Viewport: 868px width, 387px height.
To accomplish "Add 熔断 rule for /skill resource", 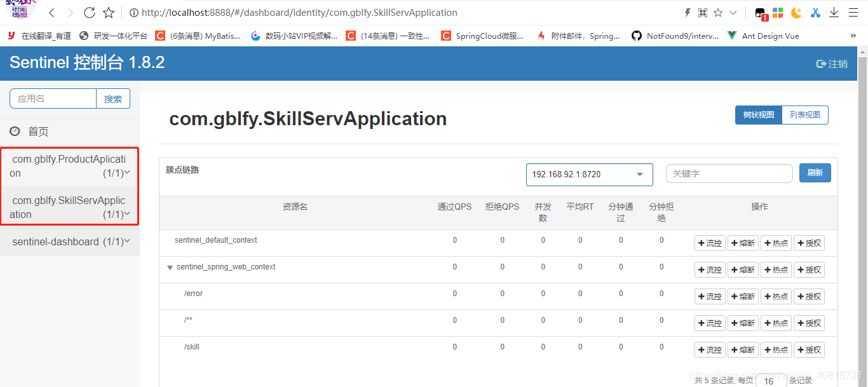I will (x=743, y=350).
